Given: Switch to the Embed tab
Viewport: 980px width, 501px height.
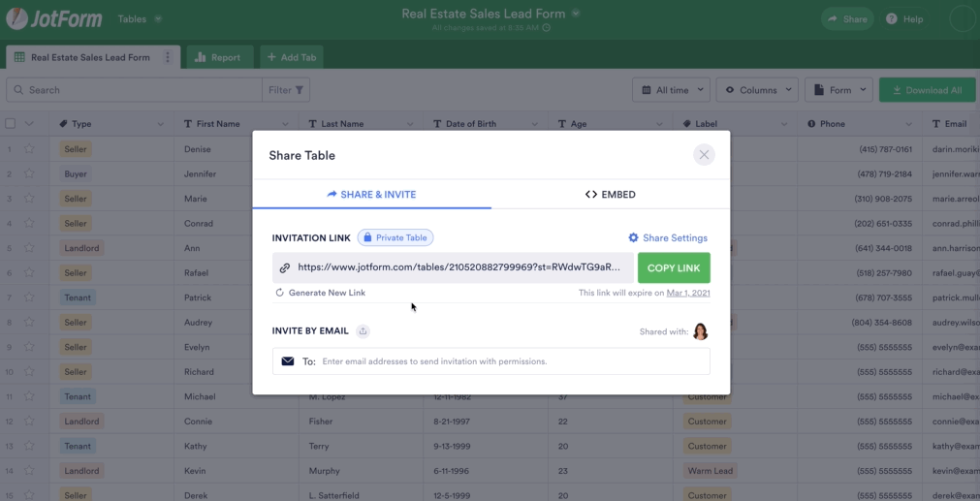Looking at the screenshot, I should [611, 195].
